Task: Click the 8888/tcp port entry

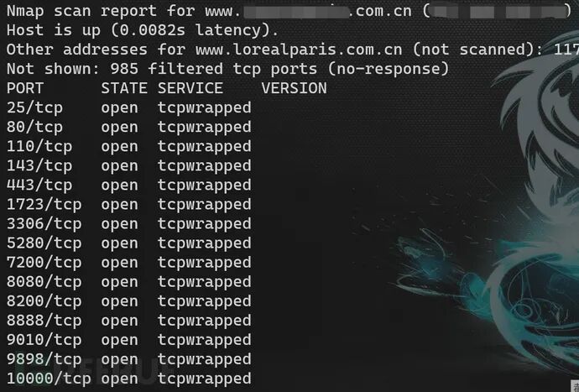Action: (44, 321)
